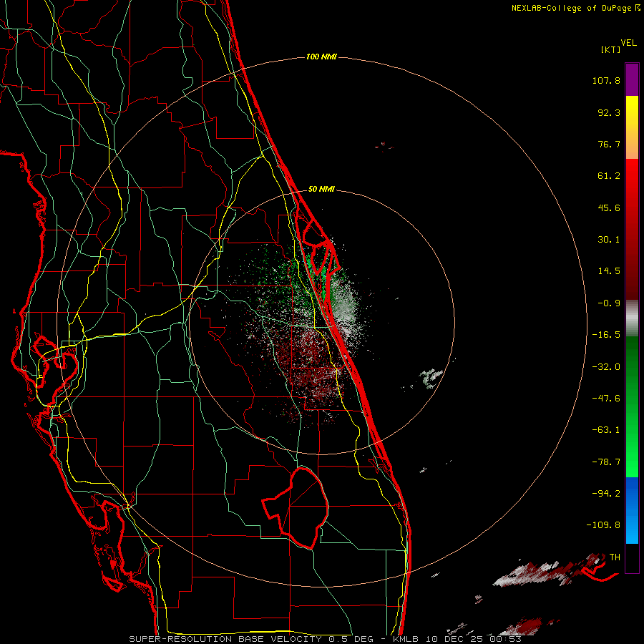Click the purple segment of the velocity color bar
Image resolution: width=644 pixels, height=644 pixels.
tap(632, 79)
